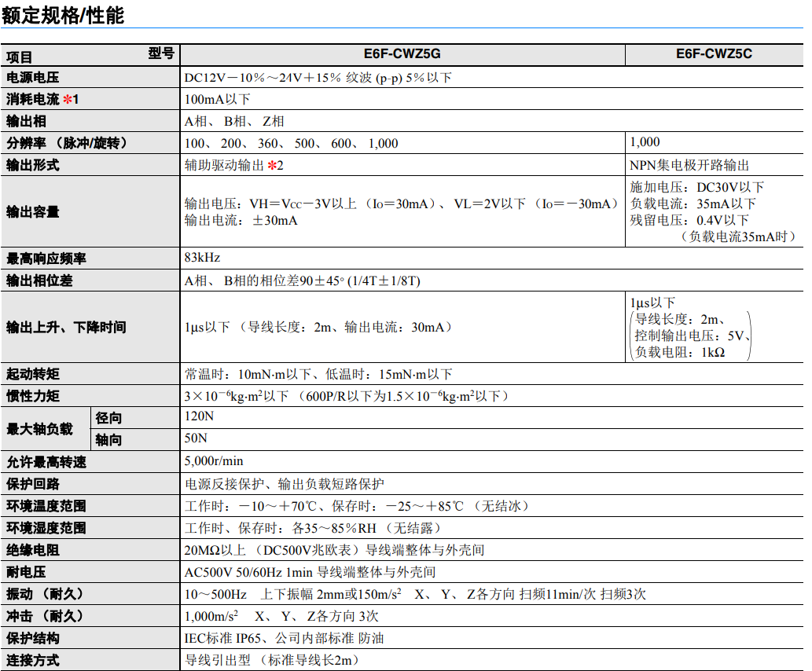This screenshot has width=812, height=671.
Task: Select the 导线引出型（标准导线长2m）value
Action: (274, 660)
